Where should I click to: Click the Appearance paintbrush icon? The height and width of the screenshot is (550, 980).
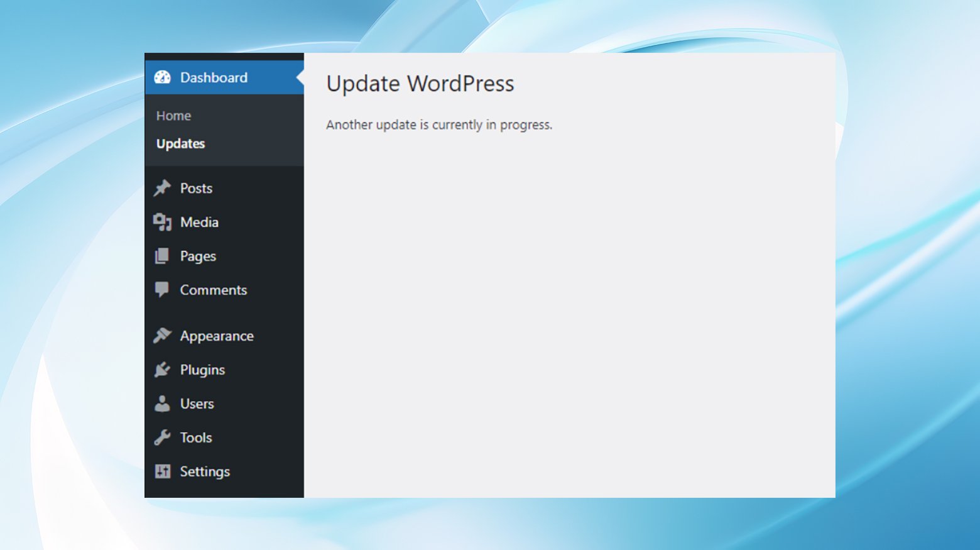pos(162,336)
